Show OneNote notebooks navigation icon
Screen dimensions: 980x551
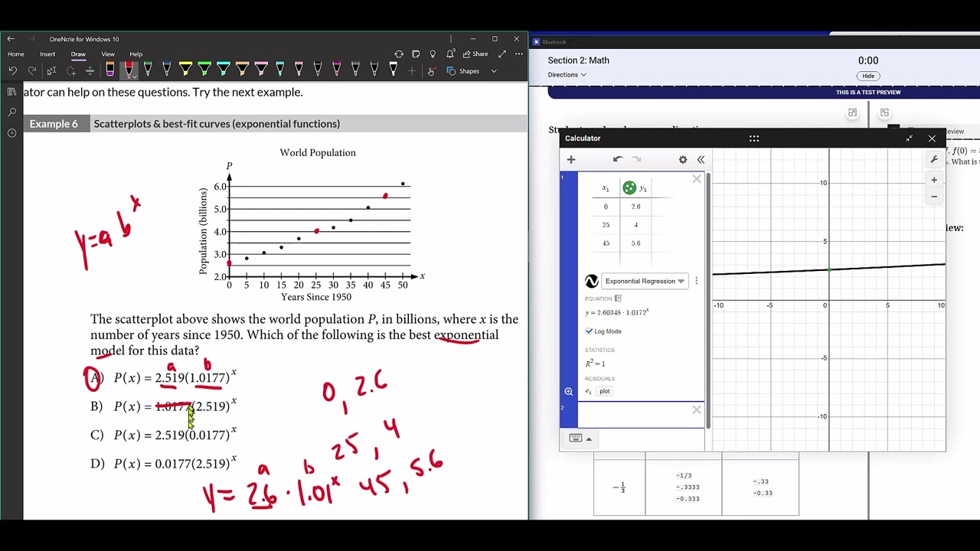click(x=11, y=92)
